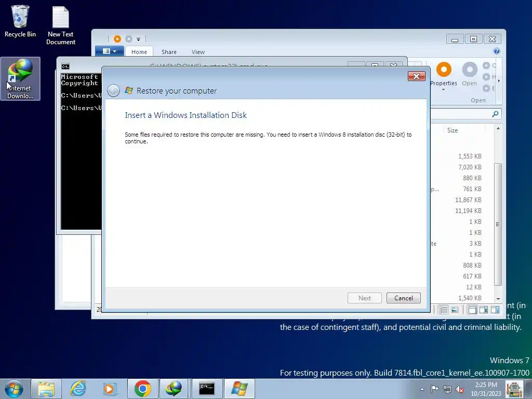
Task: Open the blue File menu button in Explorer
Action: coord(109,51)
